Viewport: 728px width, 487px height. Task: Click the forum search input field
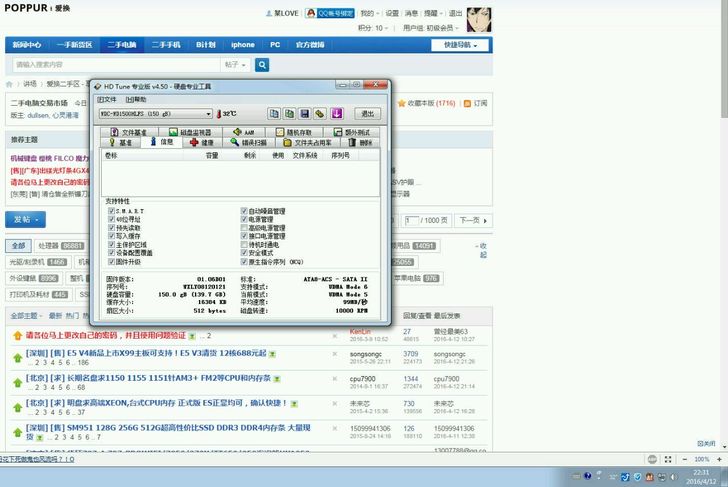coord(116,65)
